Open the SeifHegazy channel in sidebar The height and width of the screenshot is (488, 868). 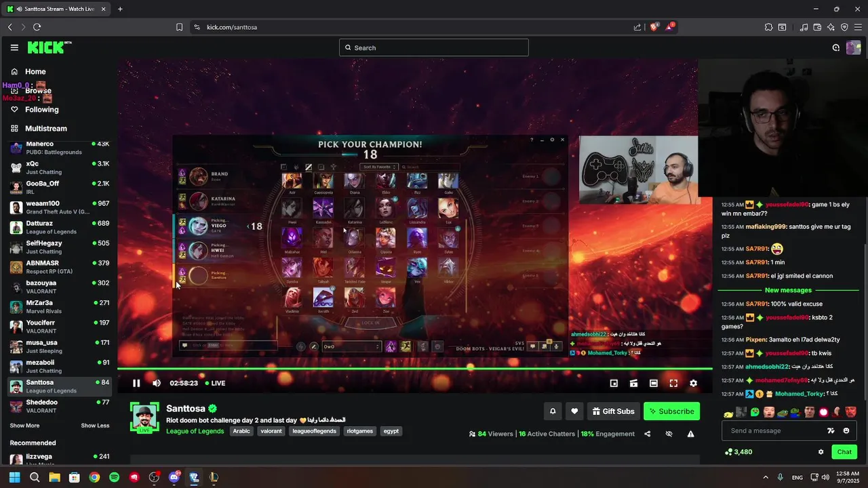(x=59, y=247)
